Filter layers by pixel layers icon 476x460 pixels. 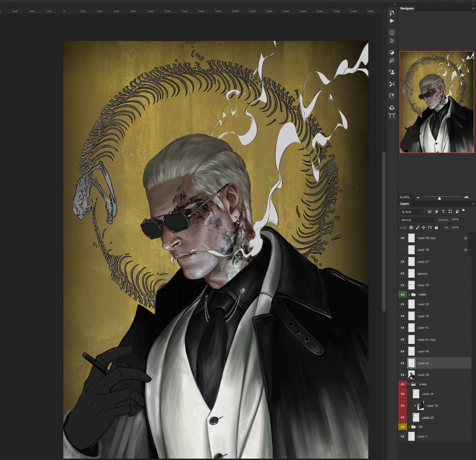click(x=429, y=212)
